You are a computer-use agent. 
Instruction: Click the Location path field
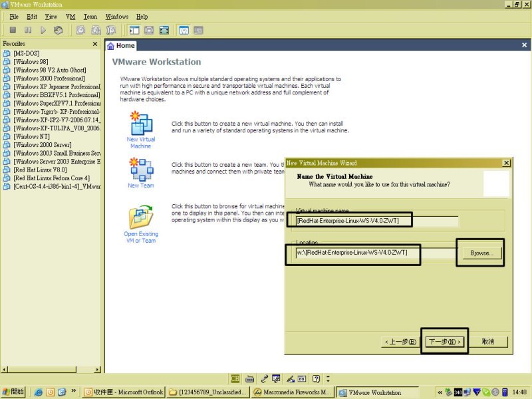pos(376,253)
